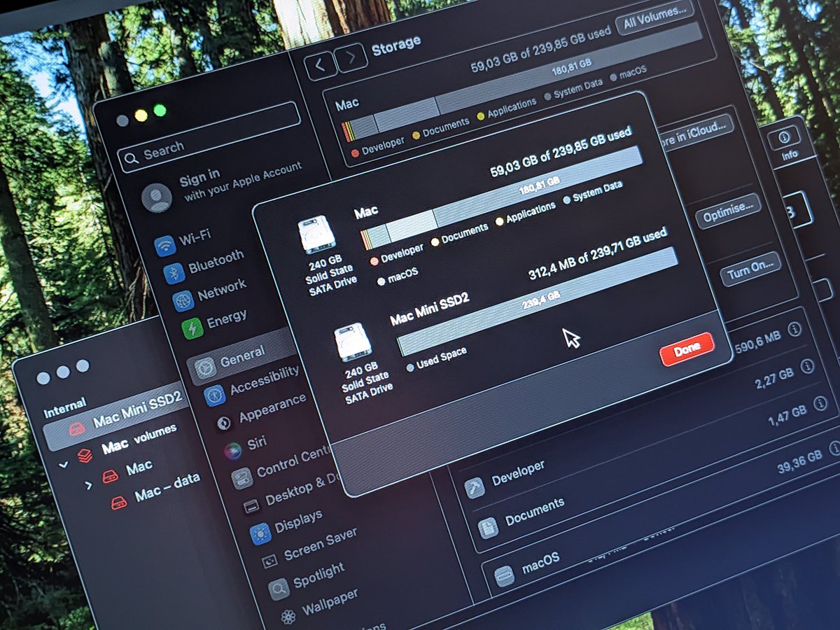Viewport: 840px width, 630px height.
Task: Open Accessibility settings
Action: [x=252, y=385]
